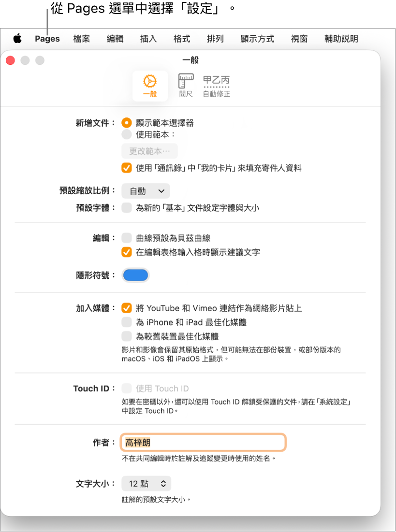Open the 隱形符號 blue color well
Viewport: 396px width, 532px height.
point(135,275)
